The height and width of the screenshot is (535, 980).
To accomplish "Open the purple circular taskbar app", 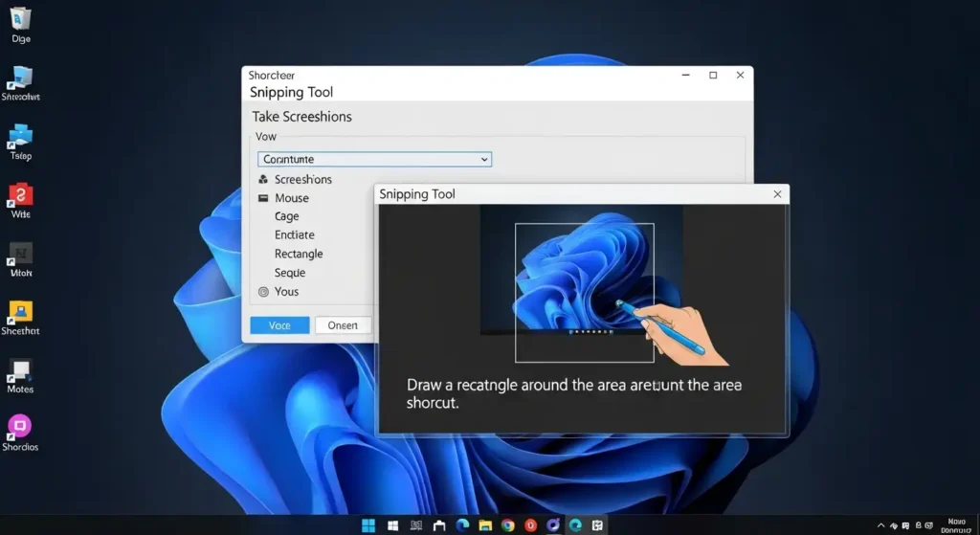I will tap(553, 525).
